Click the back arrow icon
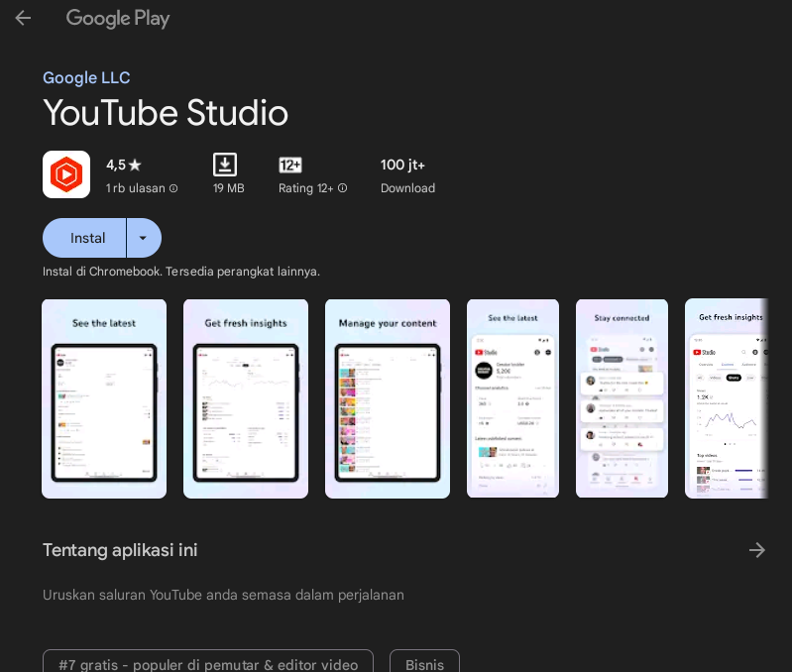 pos(23,18)
